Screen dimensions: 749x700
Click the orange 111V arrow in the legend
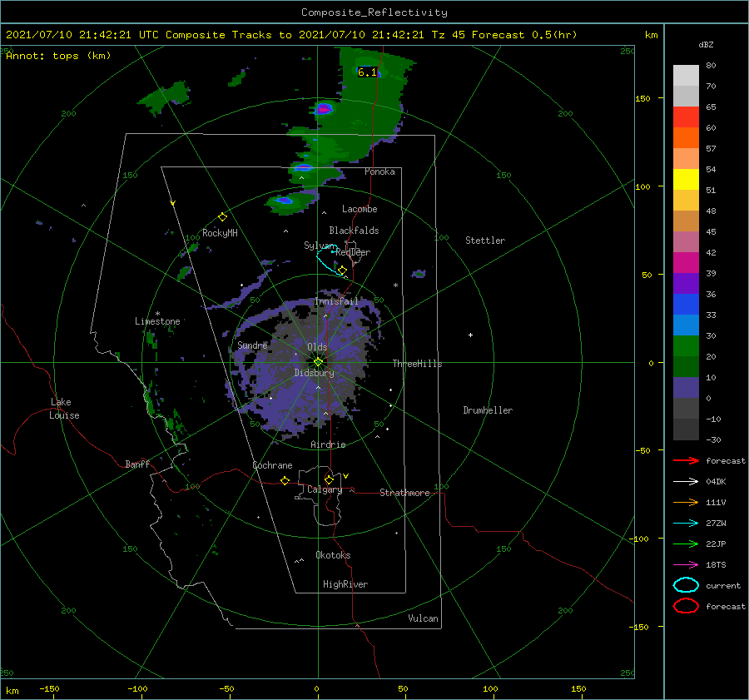tap(686, 502)
